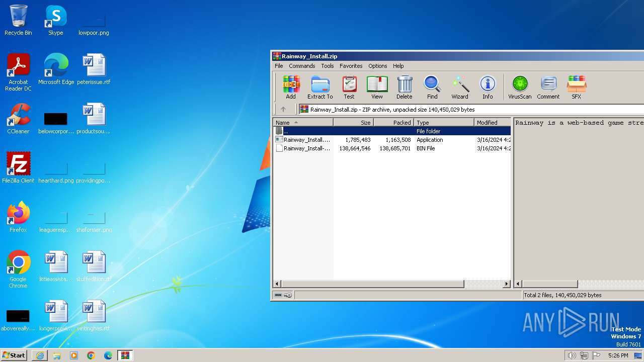Click the WinRAR taskbar button

point(125,355)
